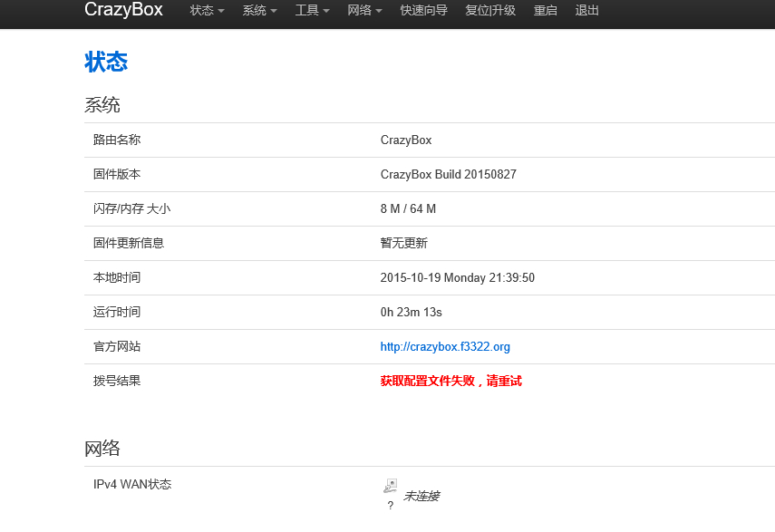This screenshot has height=532, width=775.
Task: Go to 复位|升级 page
Action: coord(490,10)
